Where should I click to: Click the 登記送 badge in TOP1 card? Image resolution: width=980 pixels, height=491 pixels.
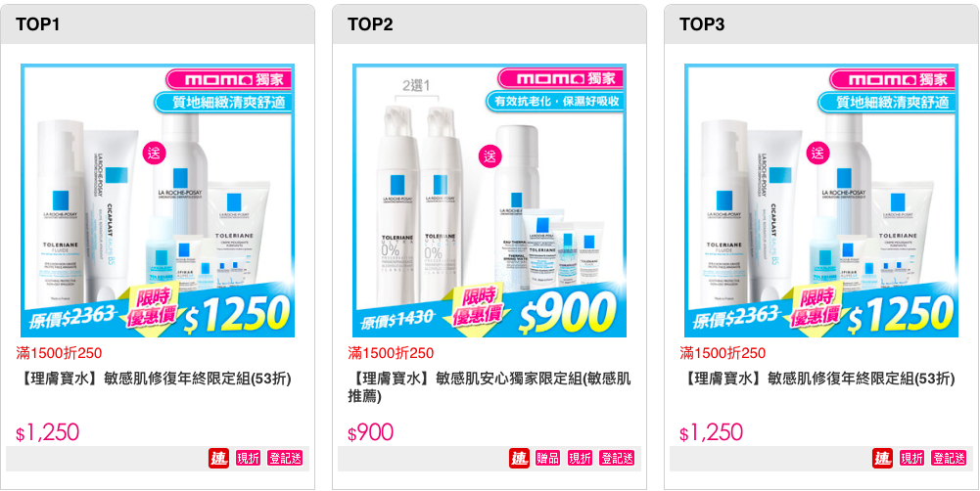tap(285, 459)
